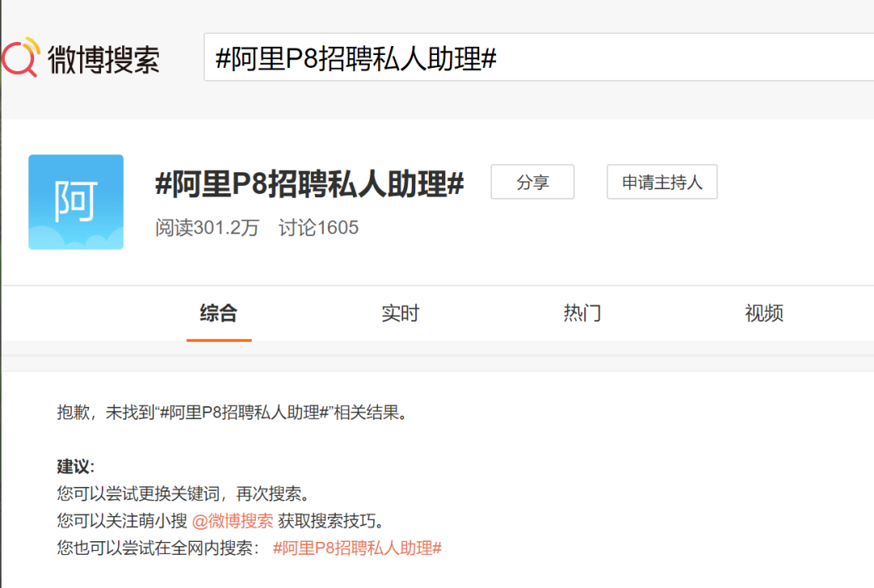Click 您也可以尝试在全网内搜索 suggestion text
This screenshot has height=588, width=874.
159,548
